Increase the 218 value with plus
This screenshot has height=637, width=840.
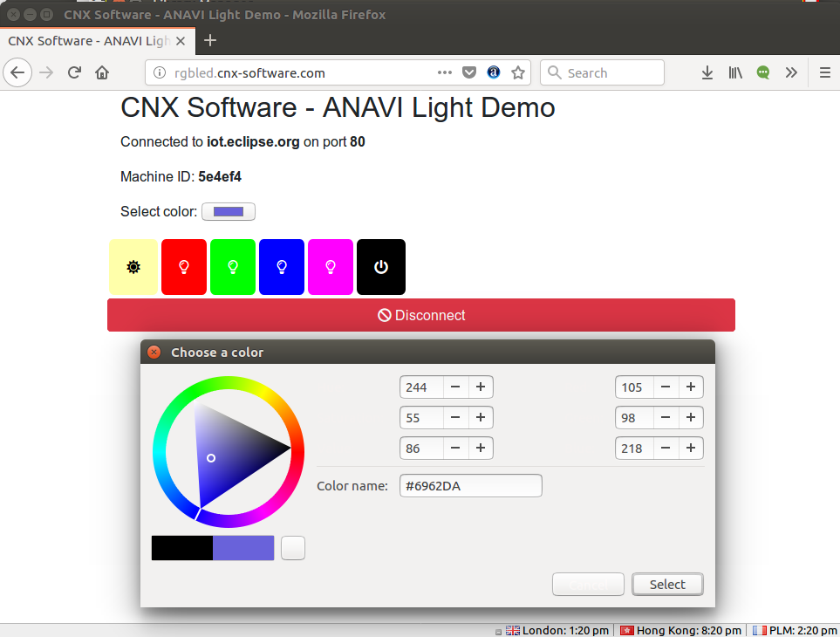coord(691,449)
